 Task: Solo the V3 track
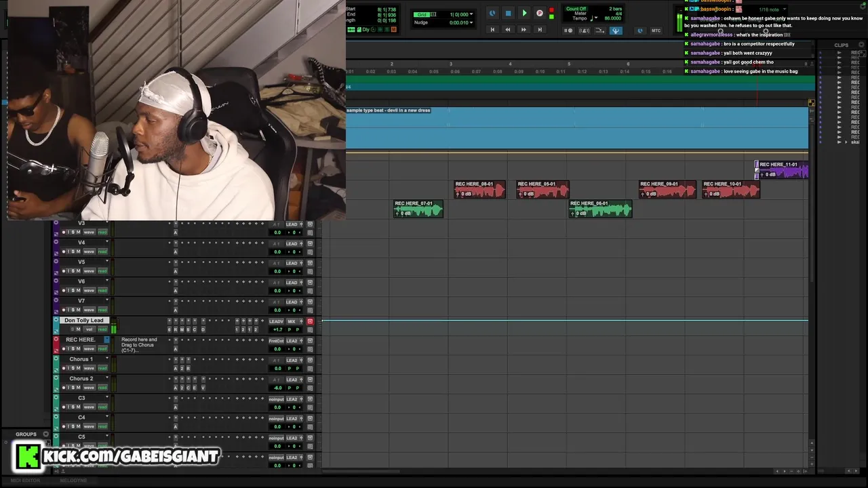[x=72, y=232]
